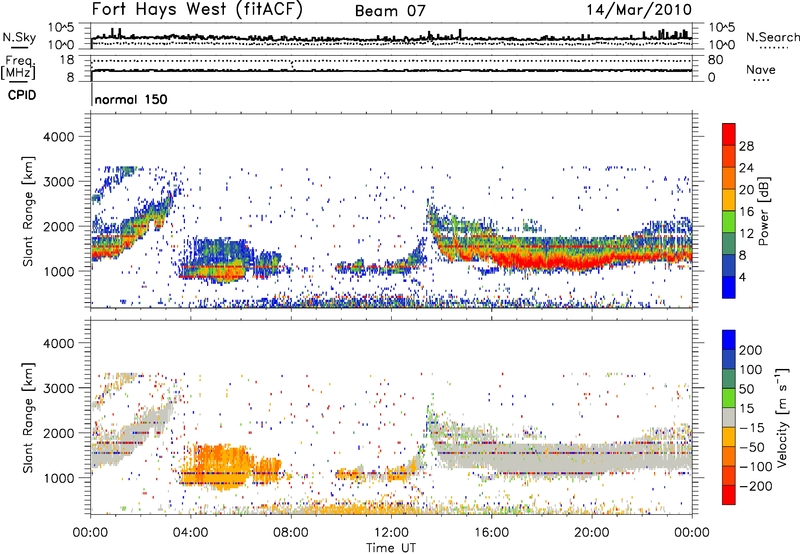The width and height of the screenshot is (800, 554).
Task: Click the 'Beam 07' label
Action: 390,11
